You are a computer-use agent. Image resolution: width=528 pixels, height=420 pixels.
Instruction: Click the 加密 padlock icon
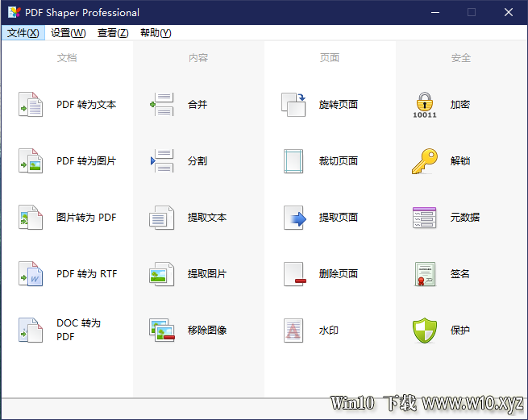425,105
